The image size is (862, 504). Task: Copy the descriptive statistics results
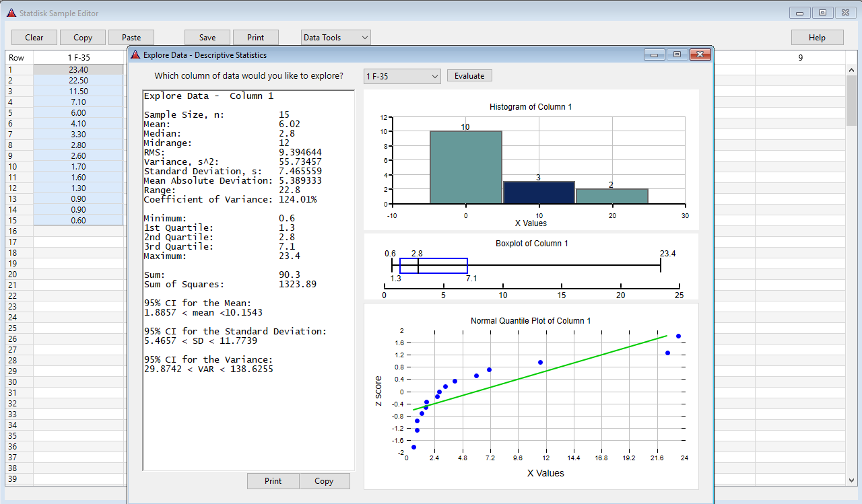pyautogui.click(x=324, y=481)
